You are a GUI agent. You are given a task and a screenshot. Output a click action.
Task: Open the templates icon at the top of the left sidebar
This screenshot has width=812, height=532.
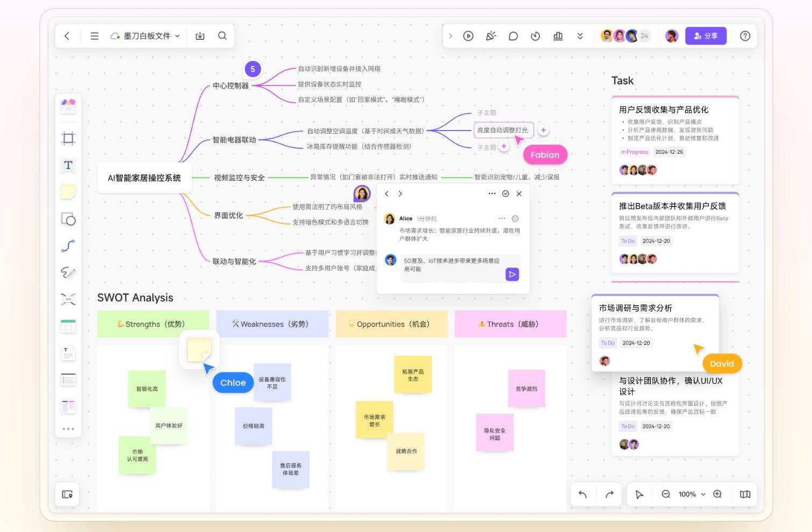click(68, 106)
